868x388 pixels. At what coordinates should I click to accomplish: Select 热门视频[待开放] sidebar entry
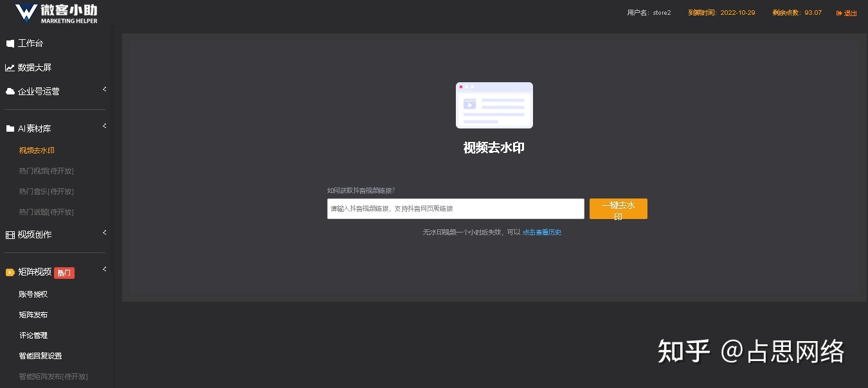[x=46, y=171]
